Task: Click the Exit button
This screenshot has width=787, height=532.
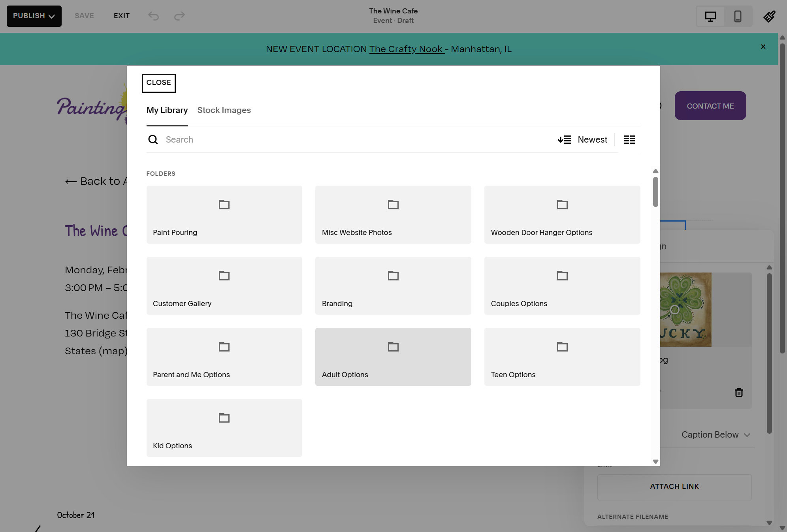Action: pos(122,16)
